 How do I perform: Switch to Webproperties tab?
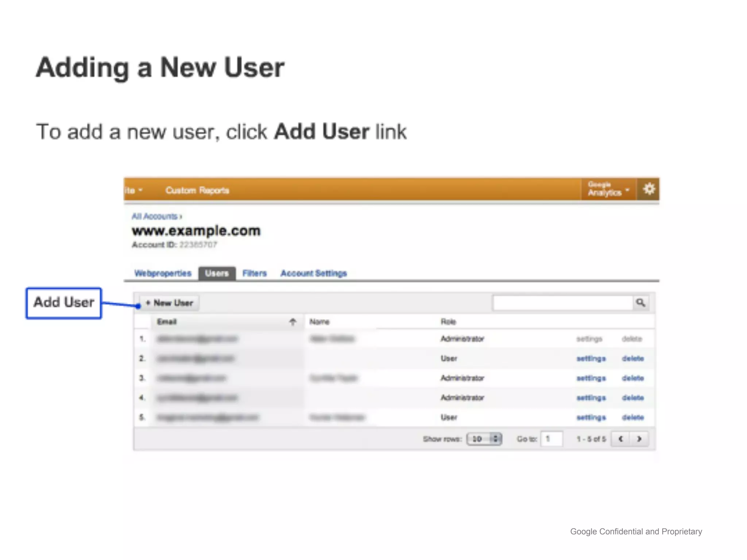(163, 273)
